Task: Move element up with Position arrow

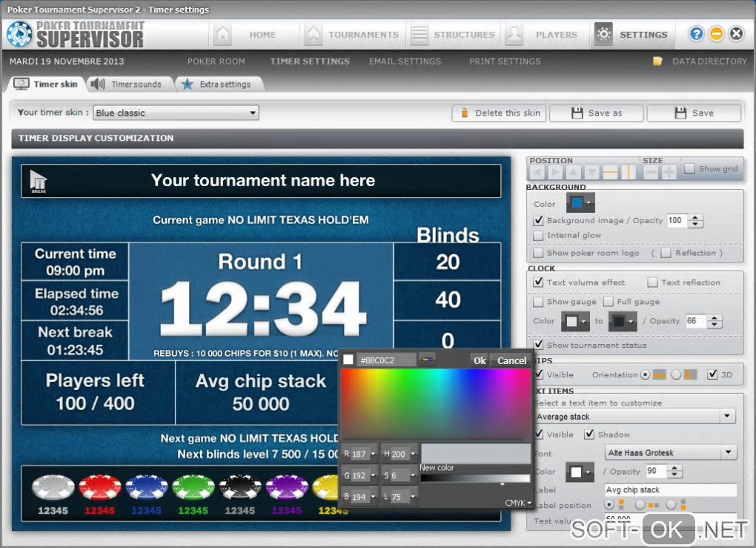Action: (573, 172)
